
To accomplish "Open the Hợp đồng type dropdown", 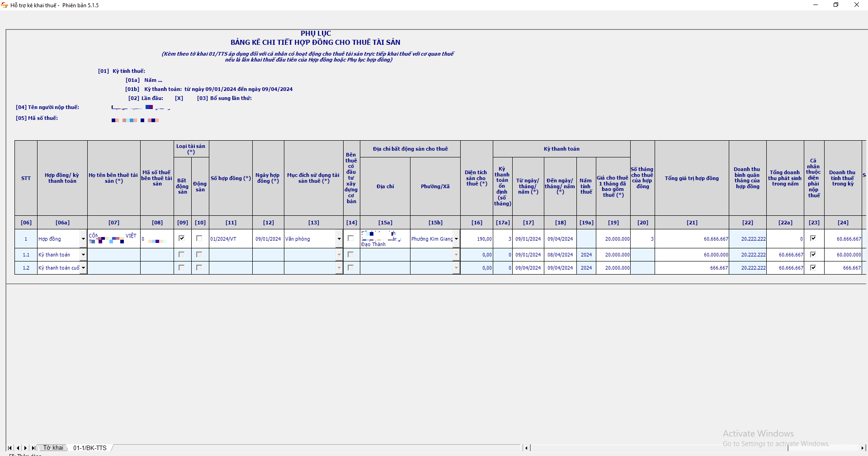I will pos(83,239).
